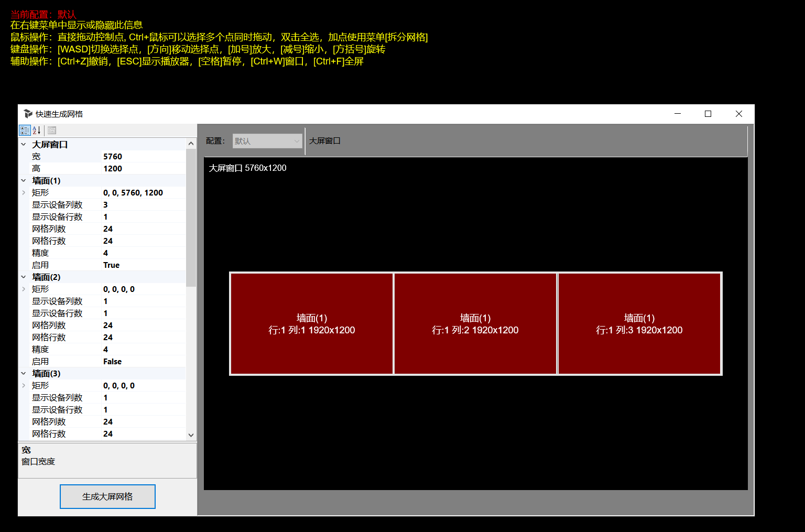Minimize the 快速生成网格 window
The height and width of the screenshot is (532, 805).
[678, 114]
